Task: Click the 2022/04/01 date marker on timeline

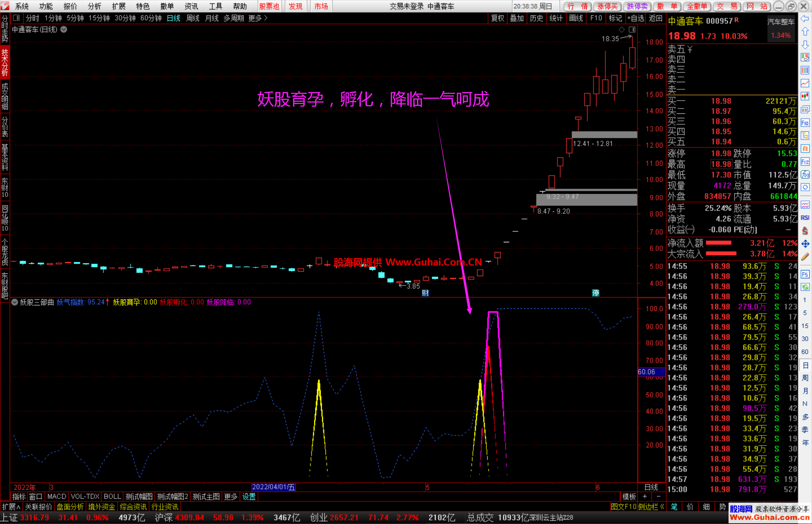Action: [x=273, y=487]
